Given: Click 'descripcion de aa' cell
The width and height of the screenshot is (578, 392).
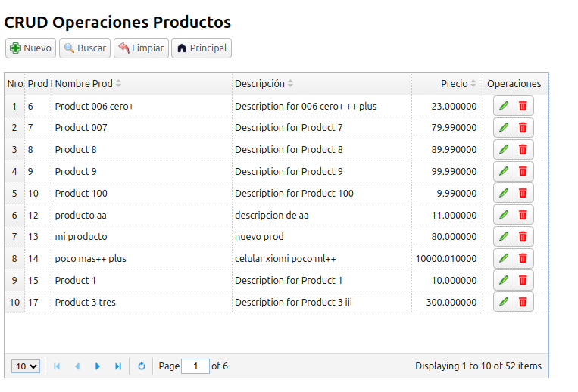Looking at the screenshot, I should click(x=322, y=215).
